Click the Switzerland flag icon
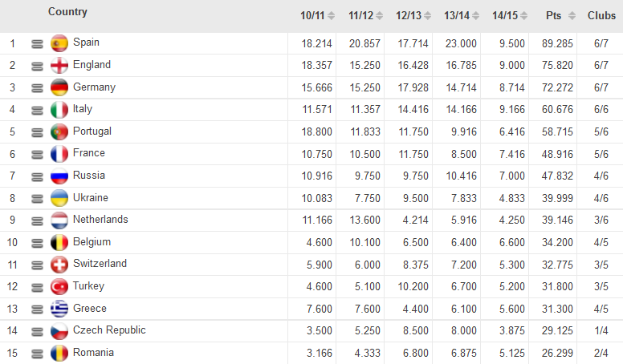 click(x=59, y=265)
